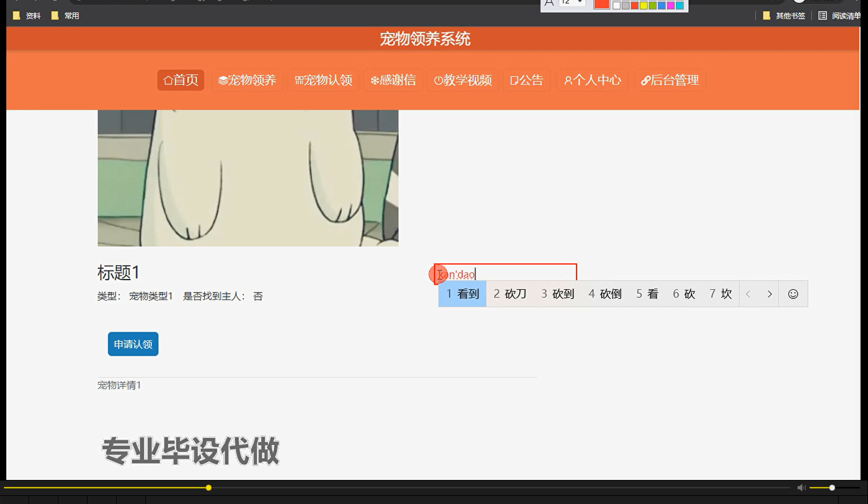Click the volume slider handle

tap(832, 488)
